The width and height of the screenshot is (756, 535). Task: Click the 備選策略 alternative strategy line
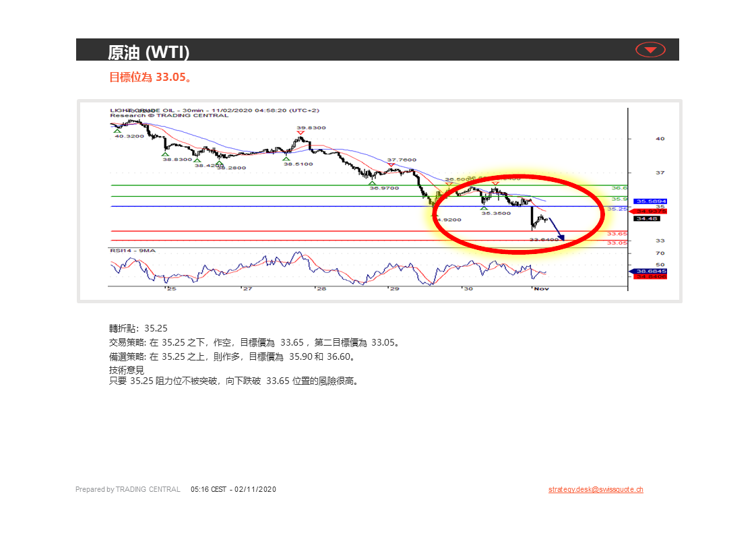click(232, 356)
